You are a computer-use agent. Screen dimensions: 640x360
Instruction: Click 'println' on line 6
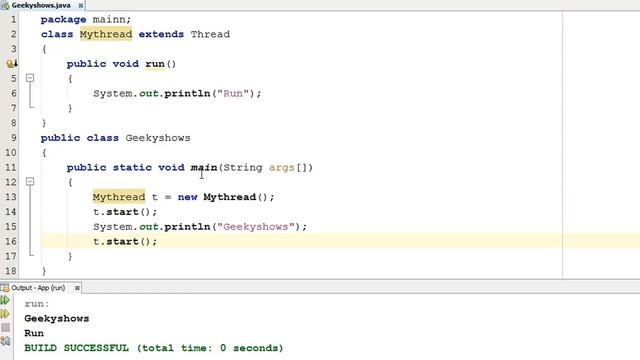tap(187, 93)
